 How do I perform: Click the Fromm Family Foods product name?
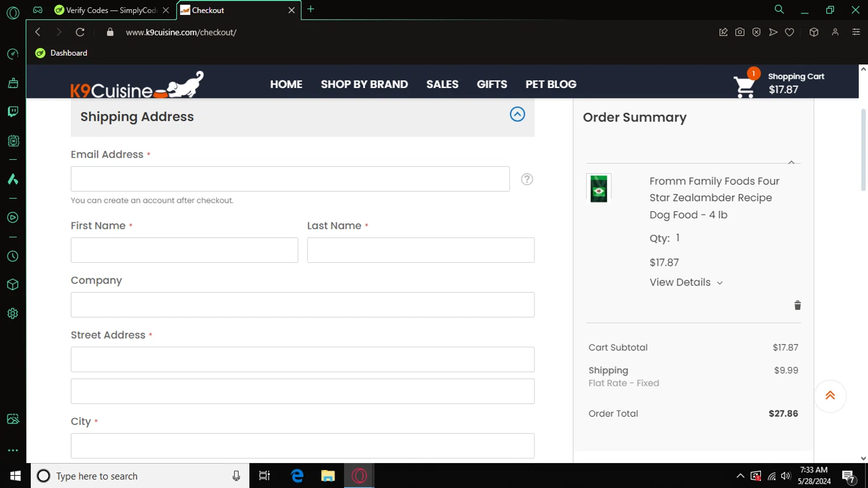point(714,198)
